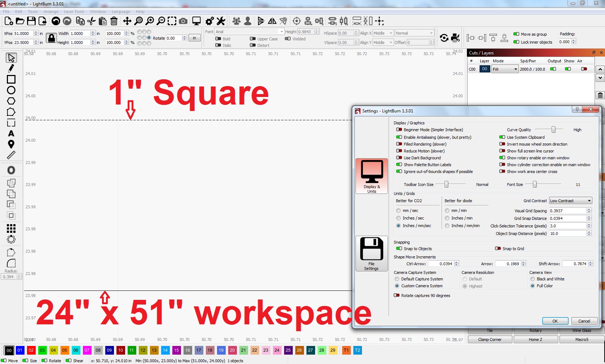Screen dimensions: 605x364
Task: Open the Laser Tools menu
Action: pyautogui.click(x=74, y=12)
